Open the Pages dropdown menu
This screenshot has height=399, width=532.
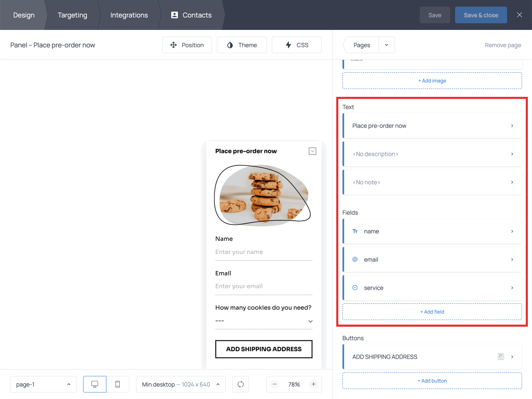tap(387, 45)
